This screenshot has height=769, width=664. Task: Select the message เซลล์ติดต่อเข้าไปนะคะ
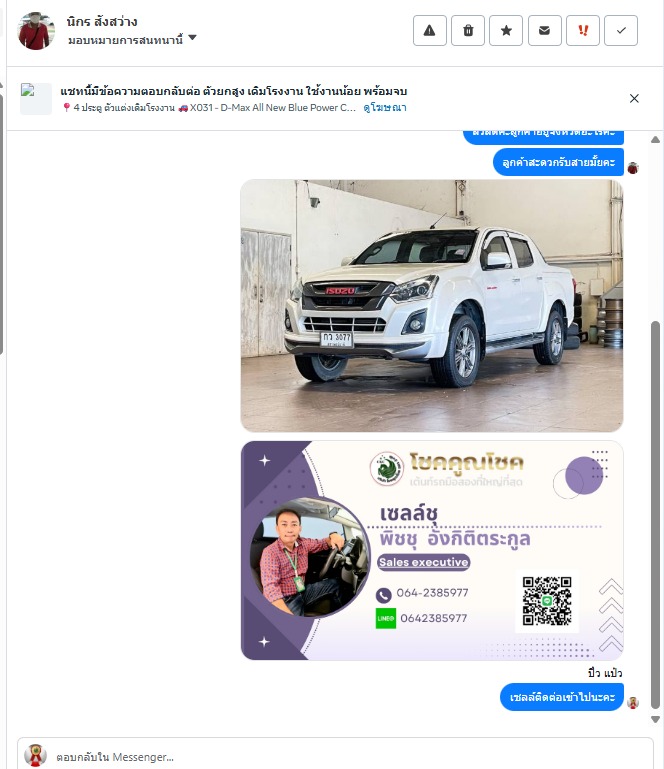tap(562, 696)
